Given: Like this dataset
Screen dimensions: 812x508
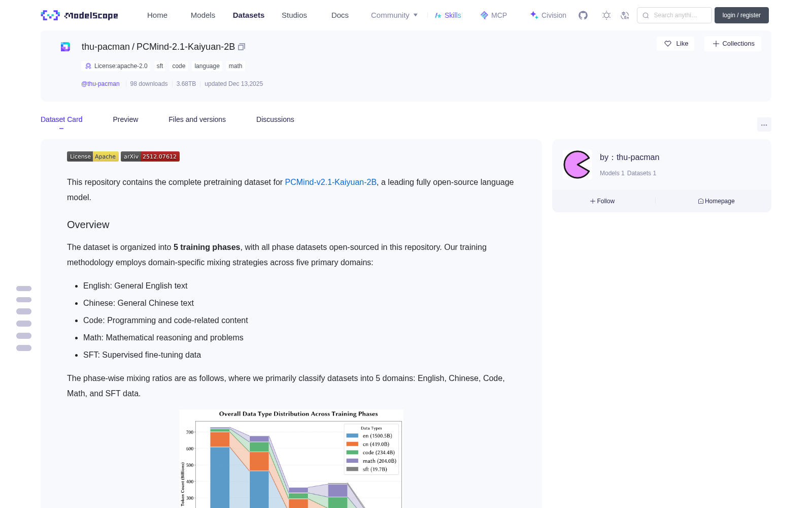Looking at the screenshot, I should (676, 44).
